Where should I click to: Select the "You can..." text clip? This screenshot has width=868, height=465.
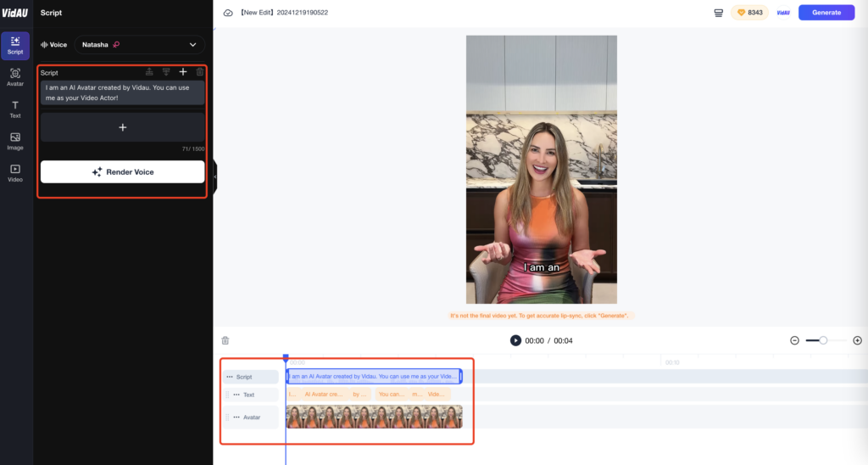392,394
